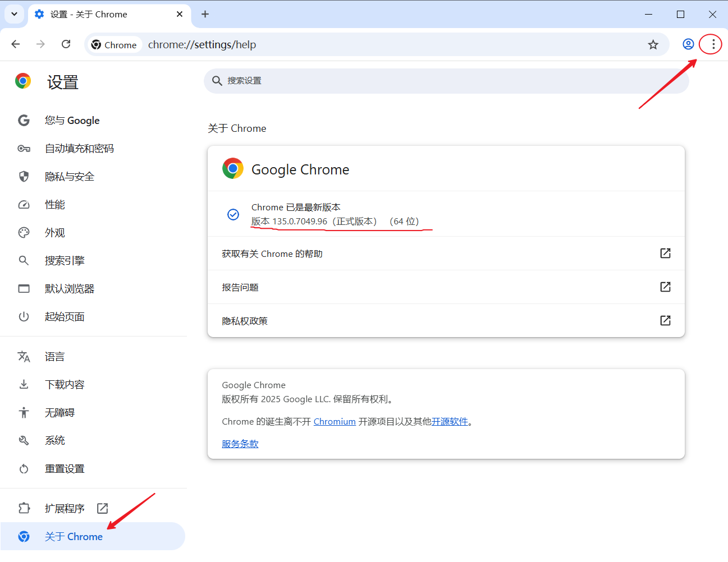Click the Chrome logo beside 设置 heading
The height and width of the screenshot is (562, 728).
(x=23, y=81)
